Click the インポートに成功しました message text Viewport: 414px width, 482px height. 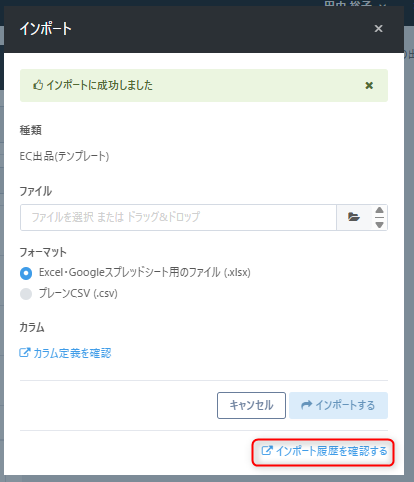[99, 85]
